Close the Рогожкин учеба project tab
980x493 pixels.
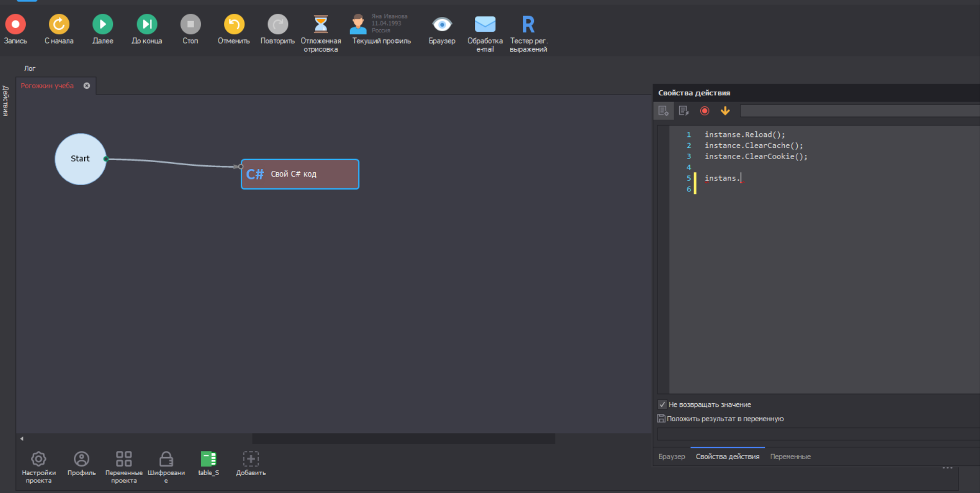point(87,86)
